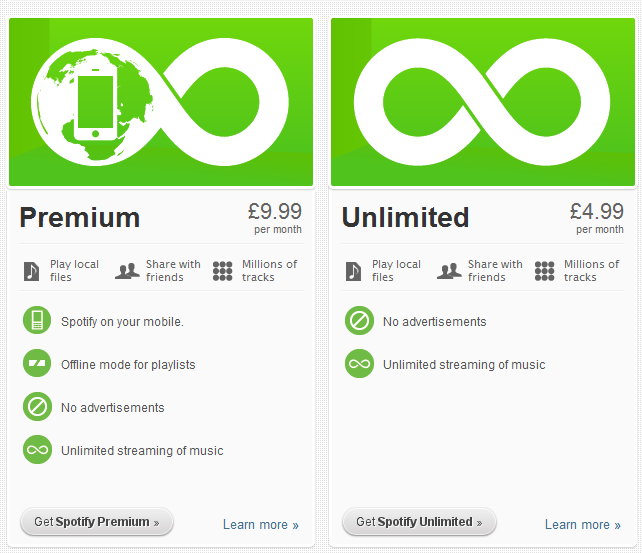Click the Premium Share with friends people icon
The width and height of the screenshot is (642, 553).
click(x=127, y=271)
